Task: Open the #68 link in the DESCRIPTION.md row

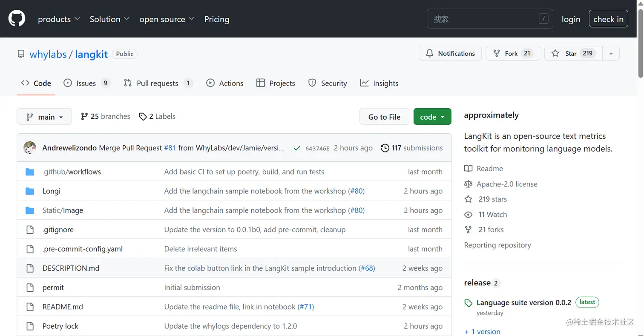Action: (x=367, y=268)
